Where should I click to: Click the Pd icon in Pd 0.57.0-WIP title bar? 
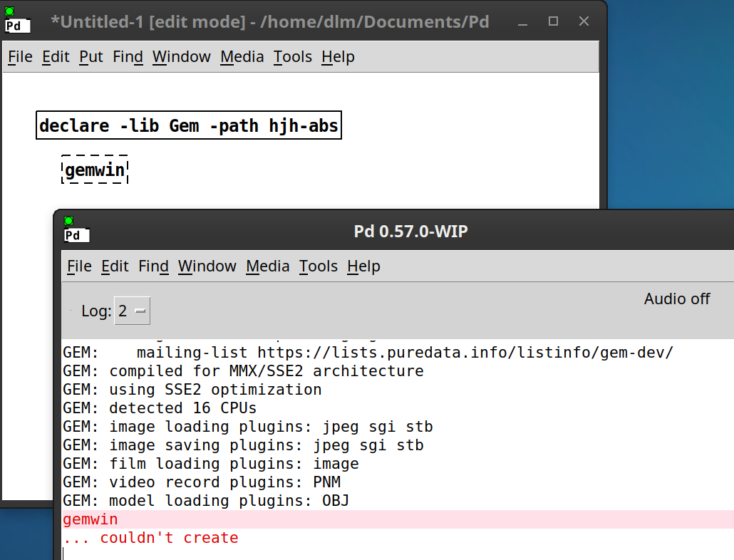76,229
